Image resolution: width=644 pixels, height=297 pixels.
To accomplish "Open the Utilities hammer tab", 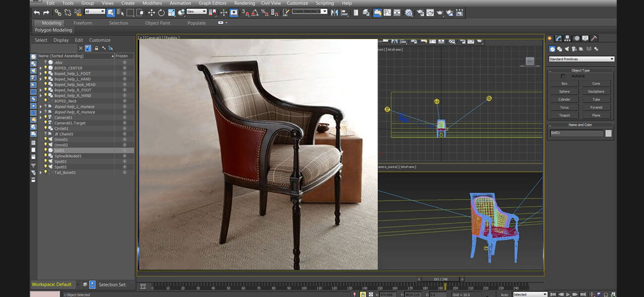I will 594,38.
